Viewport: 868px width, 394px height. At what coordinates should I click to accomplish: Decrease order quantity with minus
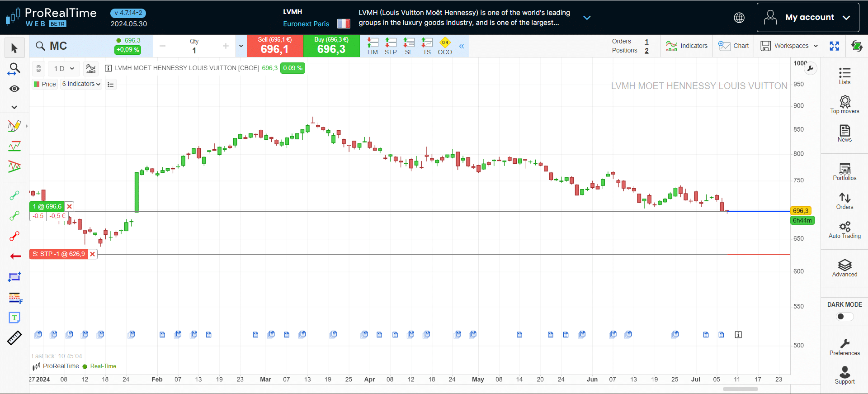[163, 46]
